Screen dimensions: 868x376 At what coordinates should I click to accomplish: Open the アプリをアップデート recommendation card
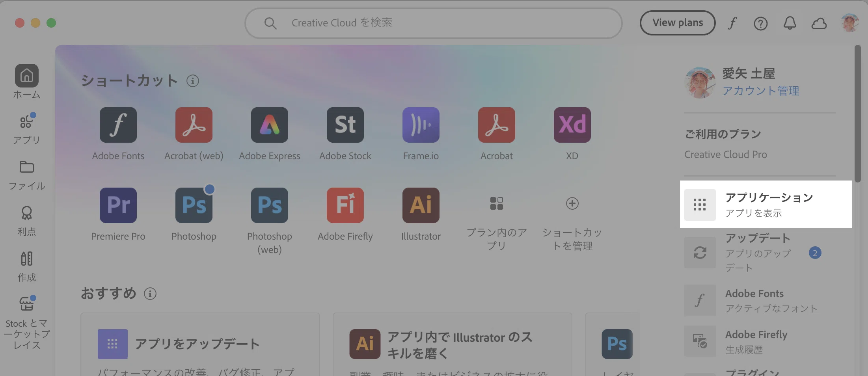[200, 344]
